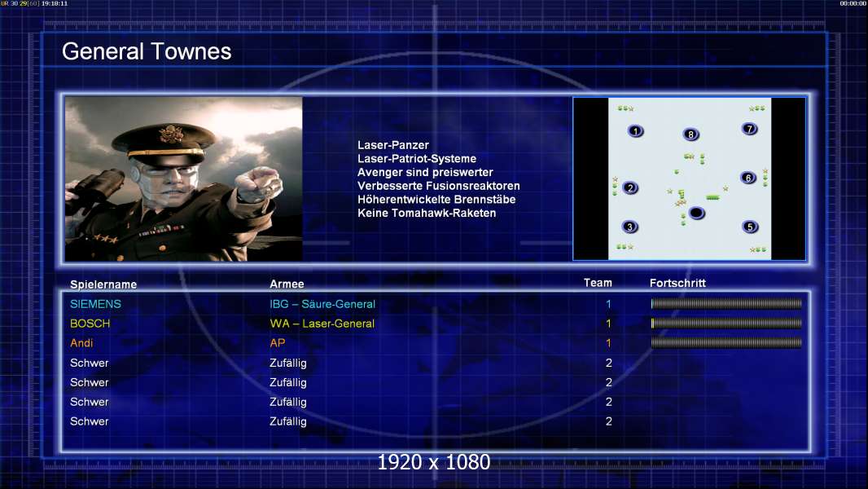Image resolution: width=868 pixels, height=489 pixels.
Task: Select player name BOSCH
Action: pyautogui.click(x=90, y=324)
